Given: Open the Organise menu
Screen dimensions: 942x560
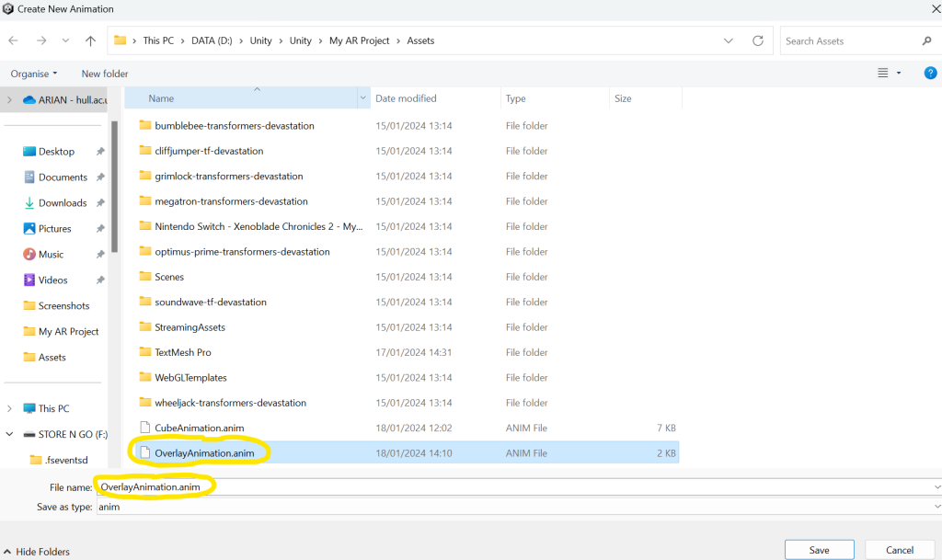Looking at the screenshot, I should (34, 74).
